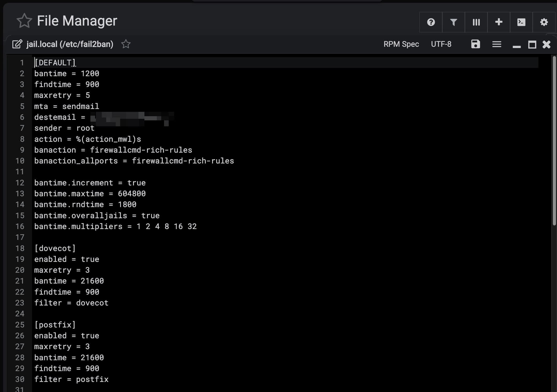The image size is (557, 392).
Task: Click line number 25 in the gutter
Action: pos(20,325)
